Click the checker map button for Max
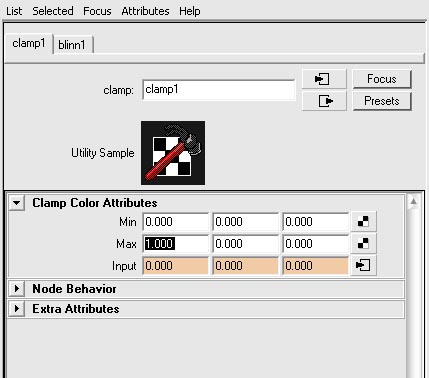429x378 pixels. click(x=363, y=244)
